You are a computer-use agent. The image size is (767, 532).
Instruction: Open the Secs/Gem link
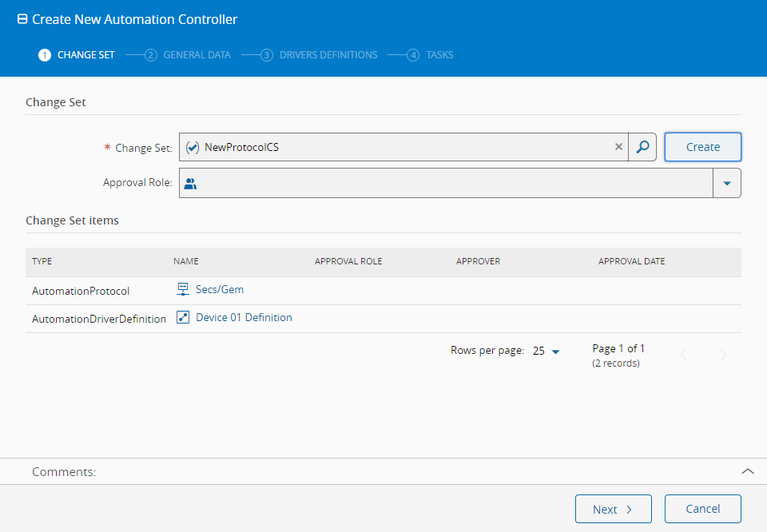click(220, 289)
